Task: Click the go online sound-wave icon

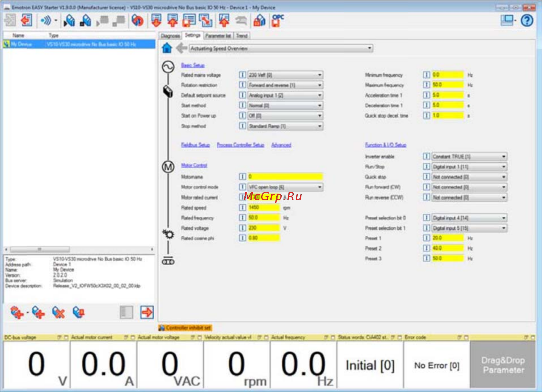Action: 46,21
